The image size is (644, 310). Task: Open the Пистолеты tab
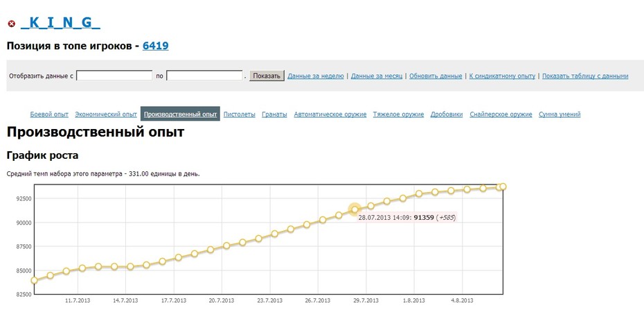coord(240,114)
